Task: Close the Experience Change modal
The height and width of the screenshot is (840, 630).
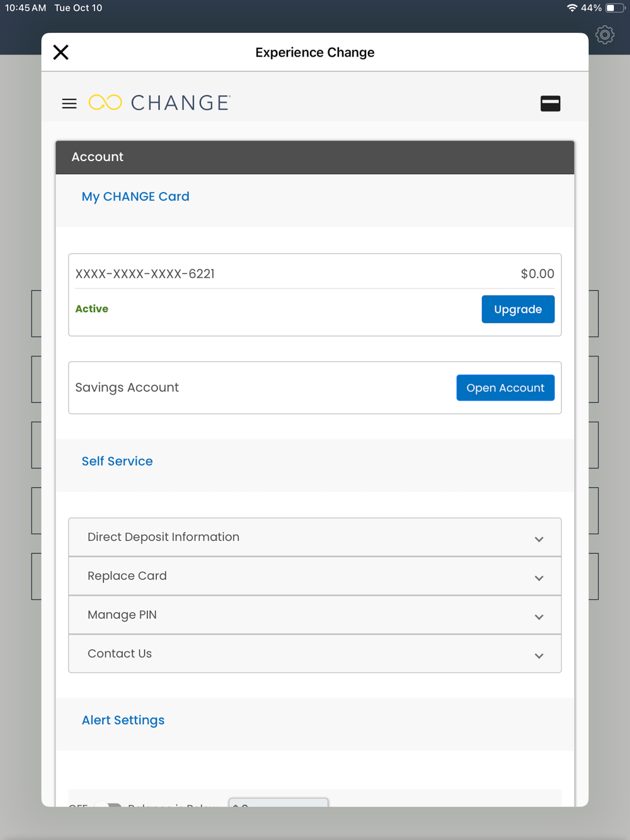Action: point(61,52)
